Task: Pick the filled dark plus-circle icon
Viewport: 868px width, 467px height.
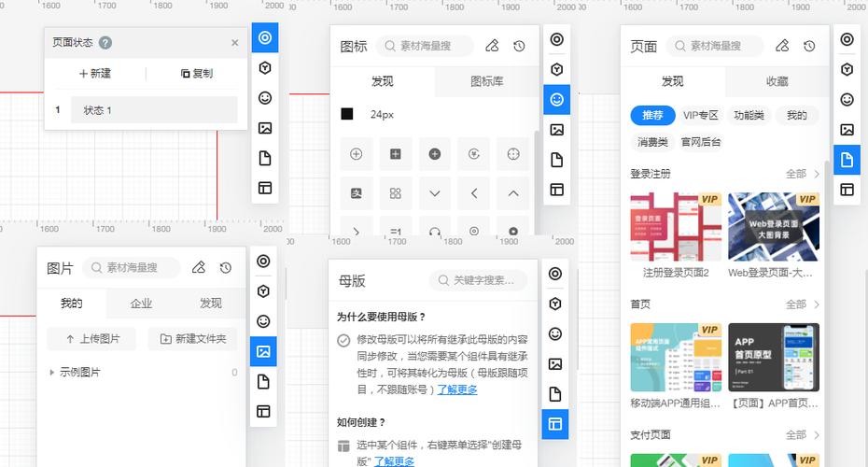Action: coord(435,154)
